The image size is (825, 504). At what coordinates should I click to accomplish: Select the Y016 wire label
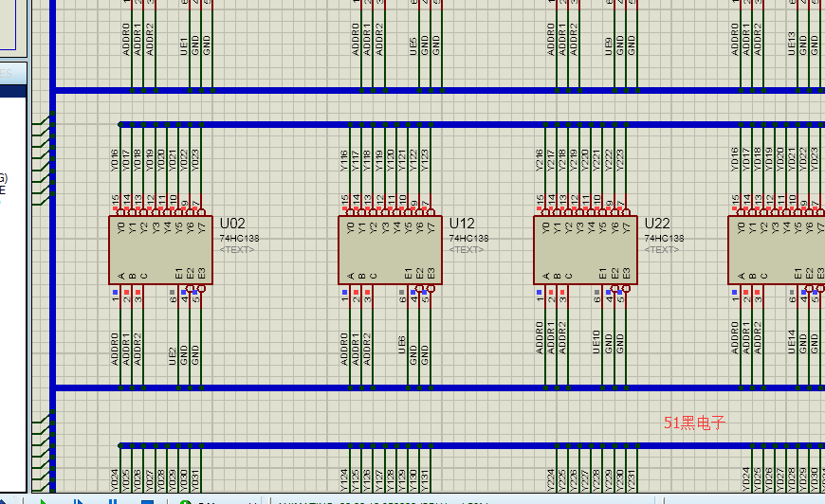coord(115,160)
